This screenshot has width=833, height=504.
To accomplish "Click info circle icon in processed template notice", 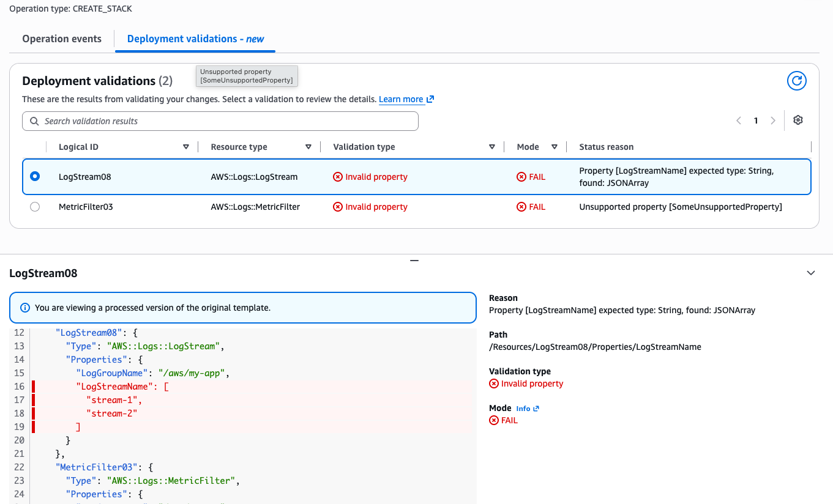I will (x=25, y=308).
